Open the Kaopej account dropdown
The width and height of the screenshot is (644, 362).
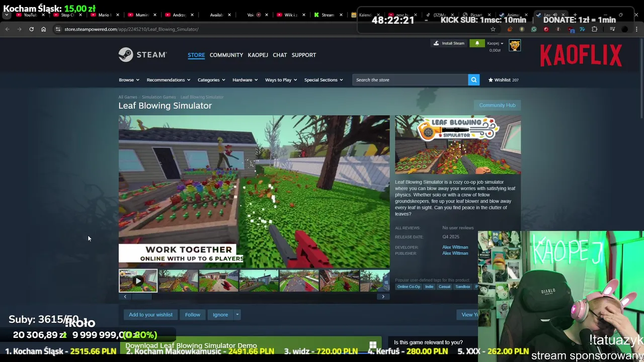point(495,43)
